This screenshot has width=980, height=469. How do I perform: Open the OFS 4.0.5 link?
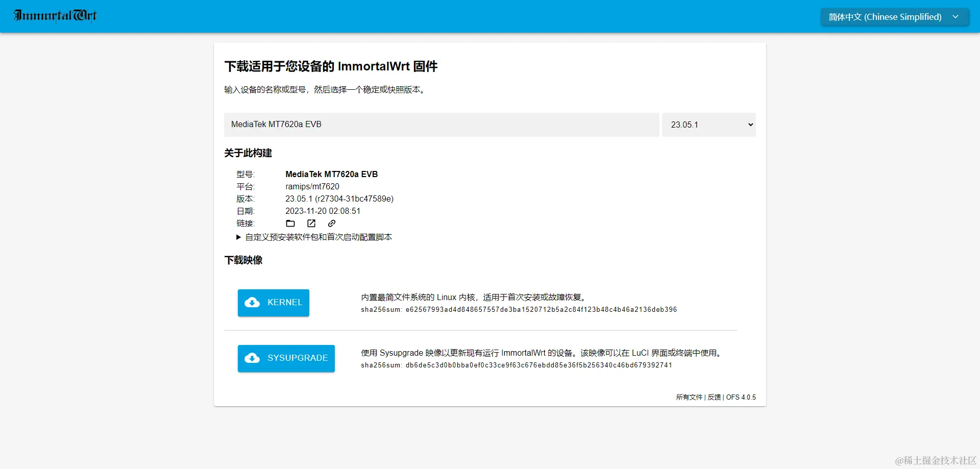pos(741,397)
